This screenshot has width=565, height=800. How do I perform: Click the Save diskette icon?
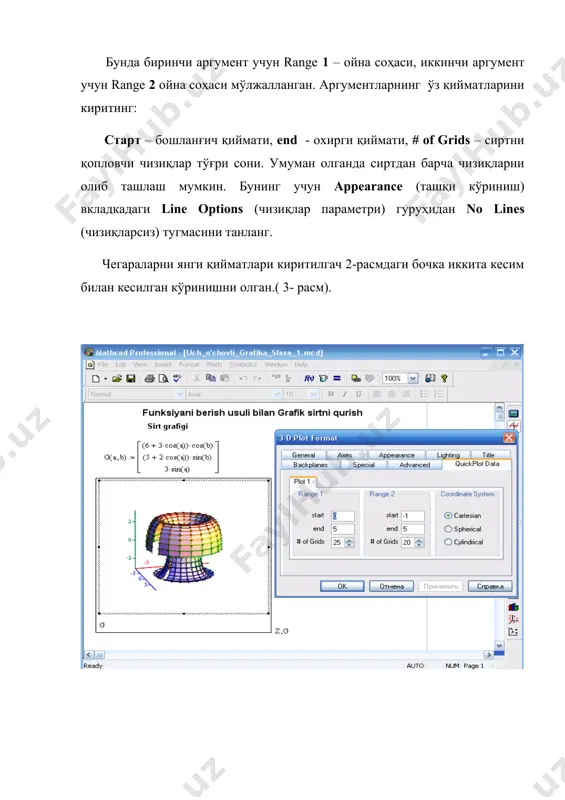pyautogui.click(x=131, y=379)
